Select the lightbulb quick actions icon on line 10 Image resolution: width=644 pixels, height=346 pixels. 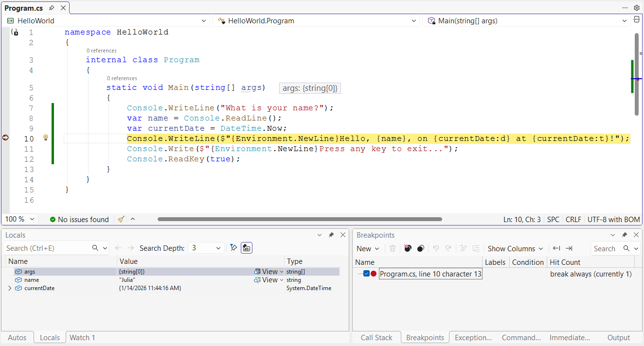point(45,138)
